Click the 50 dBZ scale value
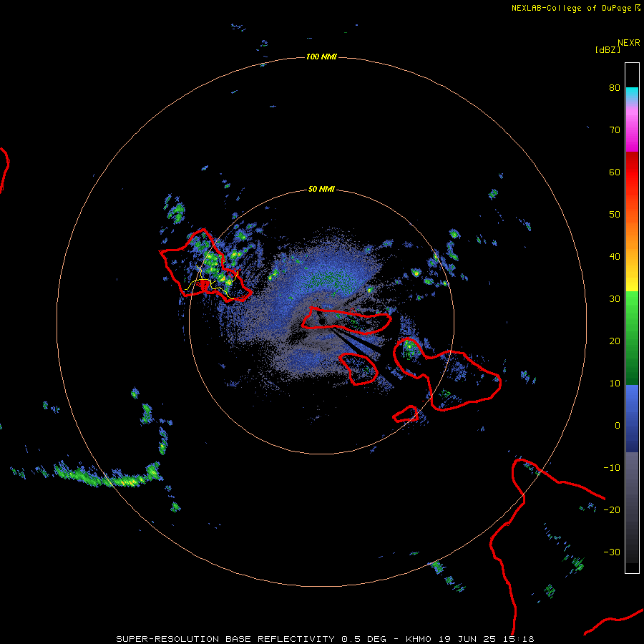This screenshot has width=644, height=644. (615, 215)
